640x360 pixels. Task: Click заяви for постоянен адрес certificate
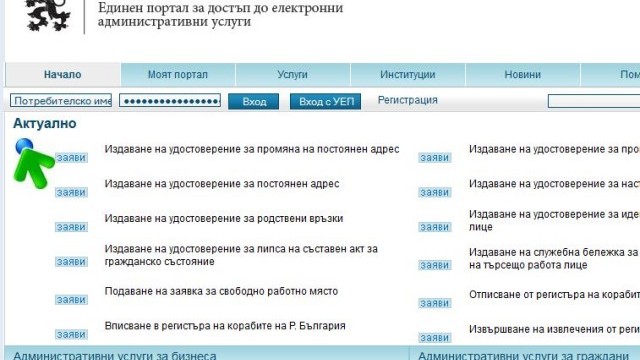click(x=71, y=192)
